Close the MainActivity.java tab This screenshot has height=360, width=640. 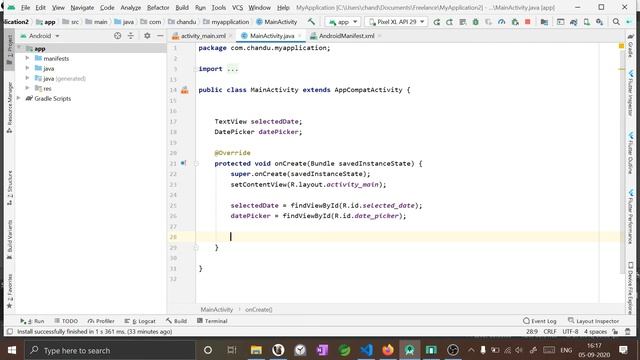[x=300, y=36]
